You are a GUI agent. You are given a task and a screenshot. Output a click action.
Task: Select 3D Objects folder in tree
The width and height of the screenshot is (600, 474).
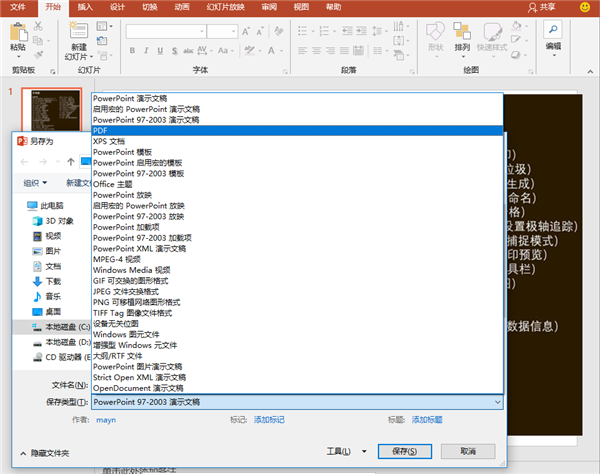[53, 221]
